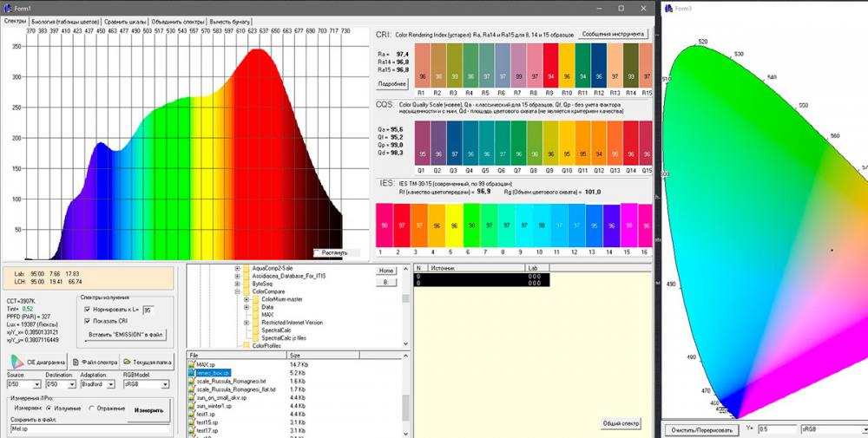
Task: Select the Data folder in tree
Action: click(266, 307)
